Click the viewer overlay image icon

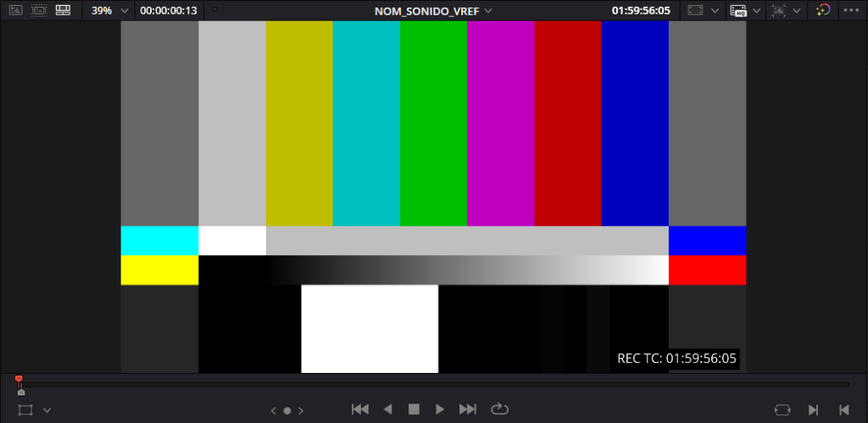click(779, 10)
